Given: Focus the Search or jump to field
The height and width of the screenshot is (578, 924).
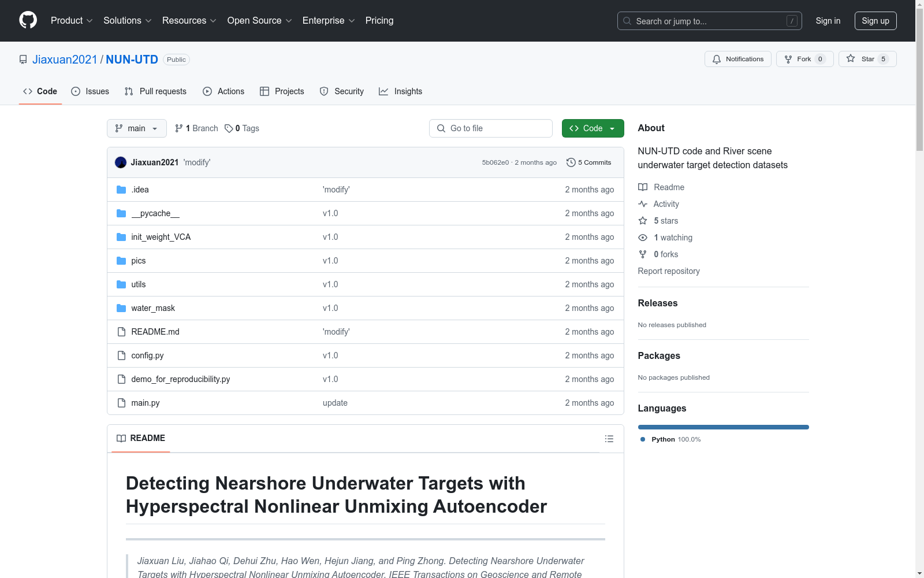Looking at the screenshot, I should (710, 21).
